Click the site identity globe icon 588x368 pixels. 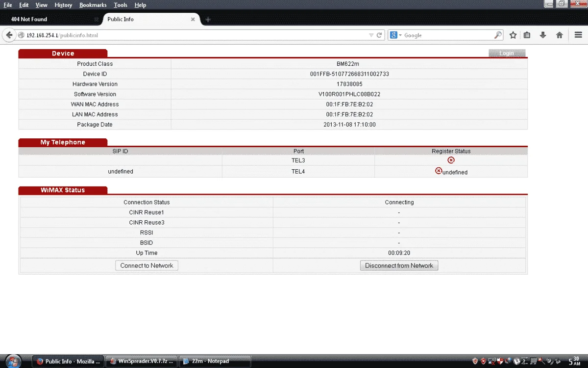coord(21,35)
